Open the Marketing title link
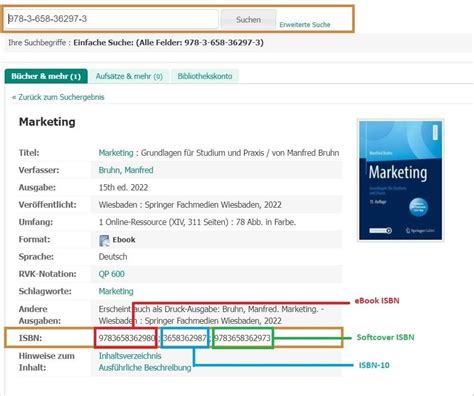 pos(116,153)
